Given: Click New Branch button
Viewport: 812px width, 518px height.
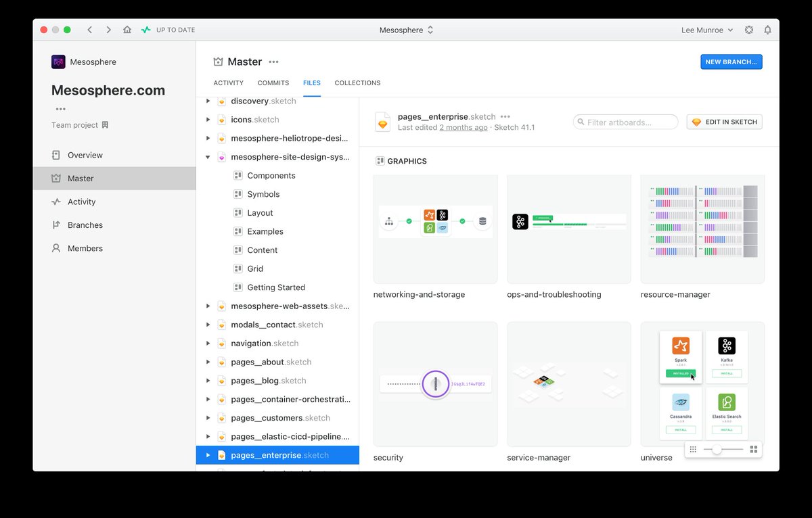Looking at the screenshot, I should (731, 62).
